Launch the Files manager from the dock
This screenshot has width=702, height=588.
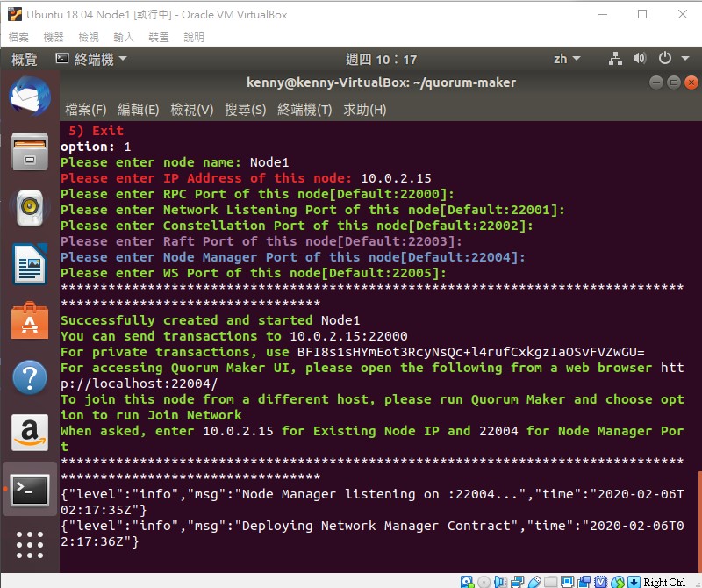tap(30, 152)
